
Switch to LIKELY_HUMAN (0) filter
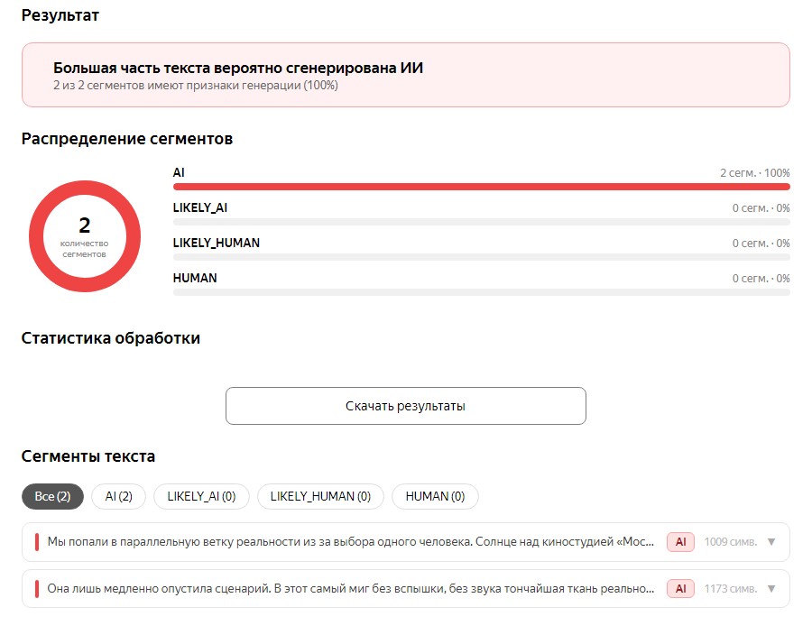320,496
